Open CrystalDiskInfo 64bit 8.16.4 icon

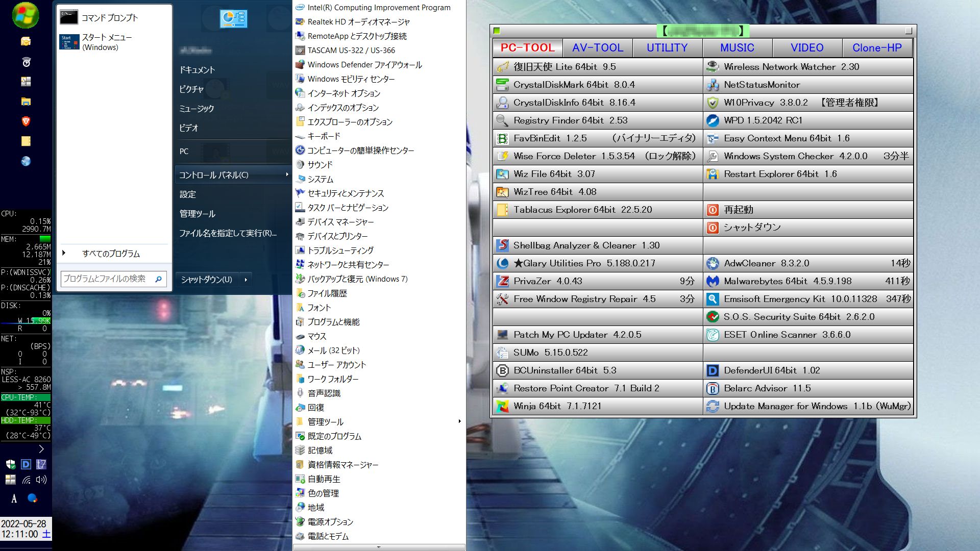503,103
